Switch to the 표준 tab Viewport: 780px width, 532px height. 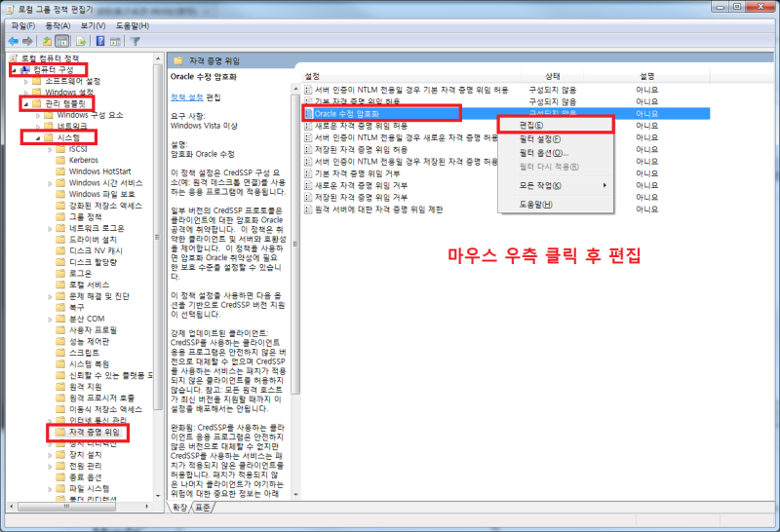203,507
